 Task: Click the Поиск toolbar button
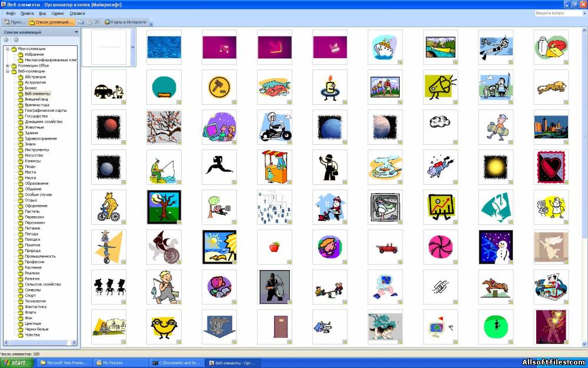click(x=15, y=22)
